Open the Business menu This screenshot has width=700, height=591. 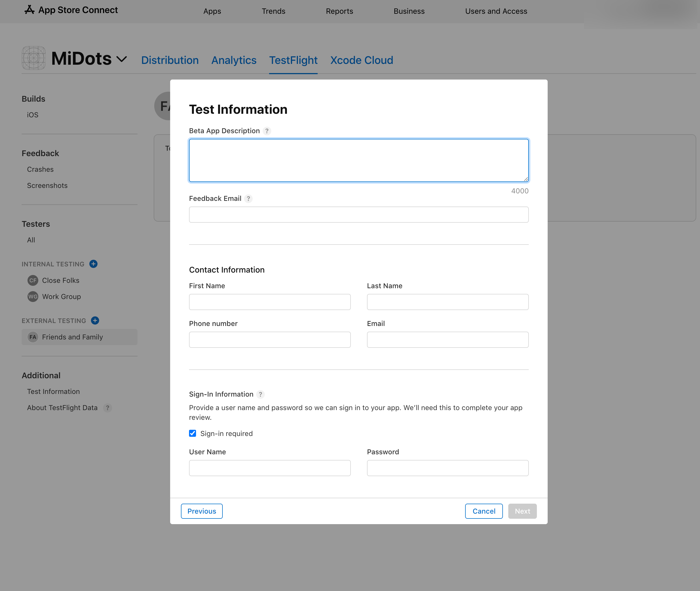[x=409, y=11]
